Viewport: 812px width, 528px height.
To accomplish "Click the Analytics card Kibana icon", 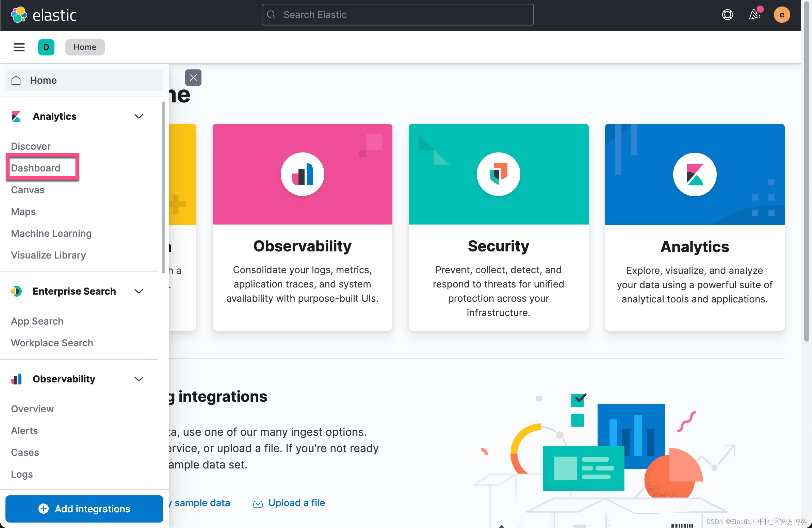I will click(694, 174).
